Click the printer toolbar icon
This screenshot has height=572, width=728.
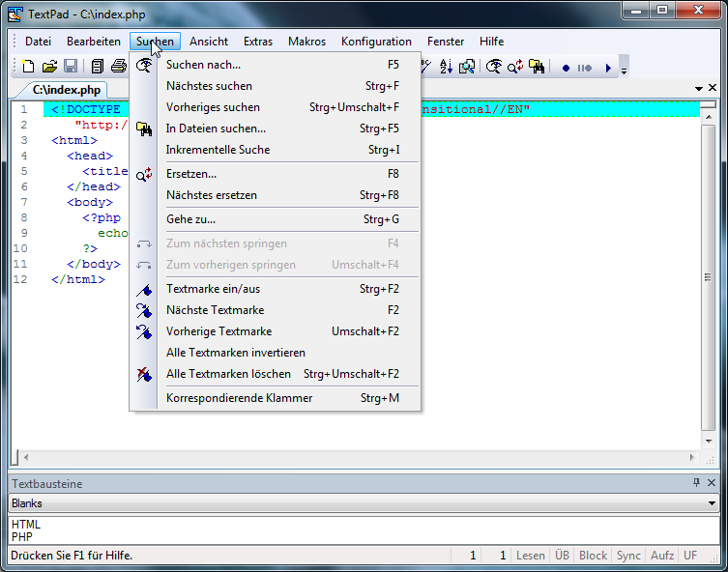(x=119, y=67)
